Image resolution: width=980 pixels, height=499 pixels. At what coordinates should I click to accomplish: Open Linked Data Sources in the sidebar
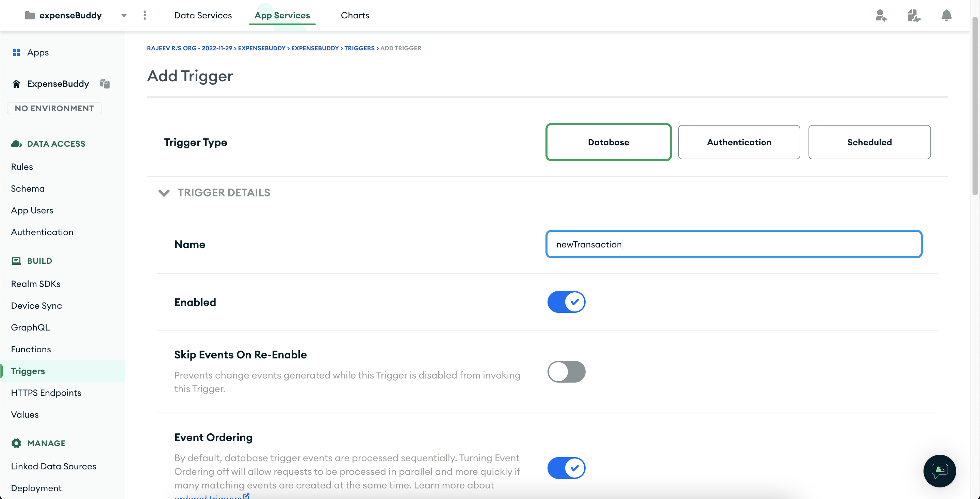coord(53,466)
